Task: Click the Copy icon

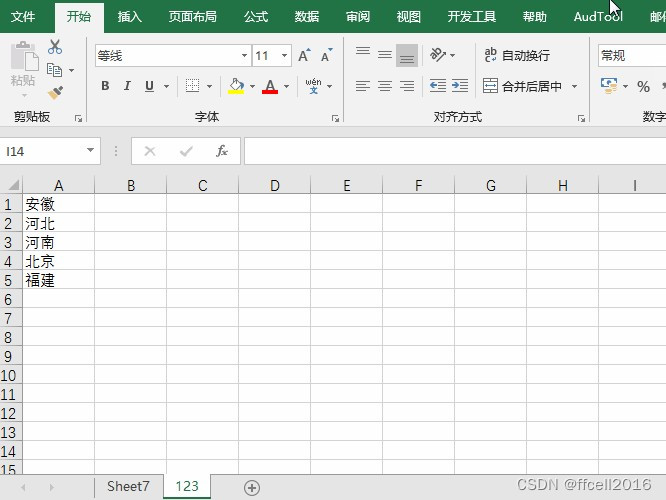Action: pyautogui.click(x=54, y=70)
